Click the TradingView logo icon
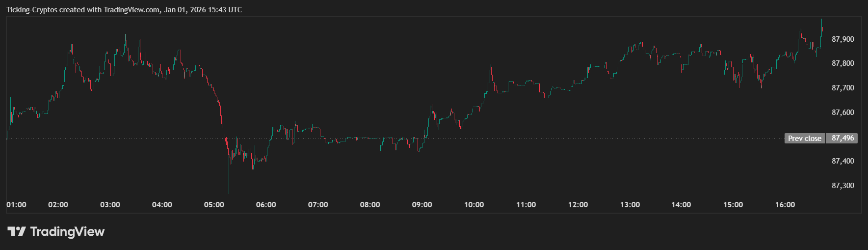The height and width of the screenshot is (250, 868). click(16, 231)
